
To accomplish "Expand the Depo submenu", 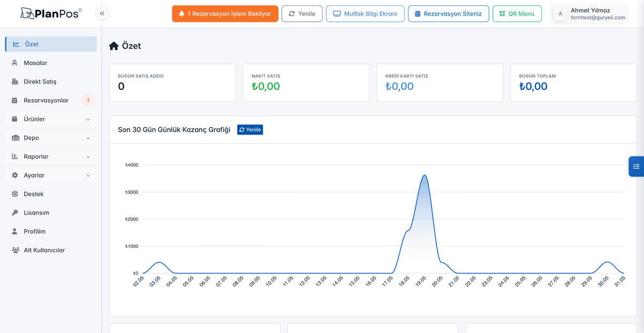I will [51, 138].
